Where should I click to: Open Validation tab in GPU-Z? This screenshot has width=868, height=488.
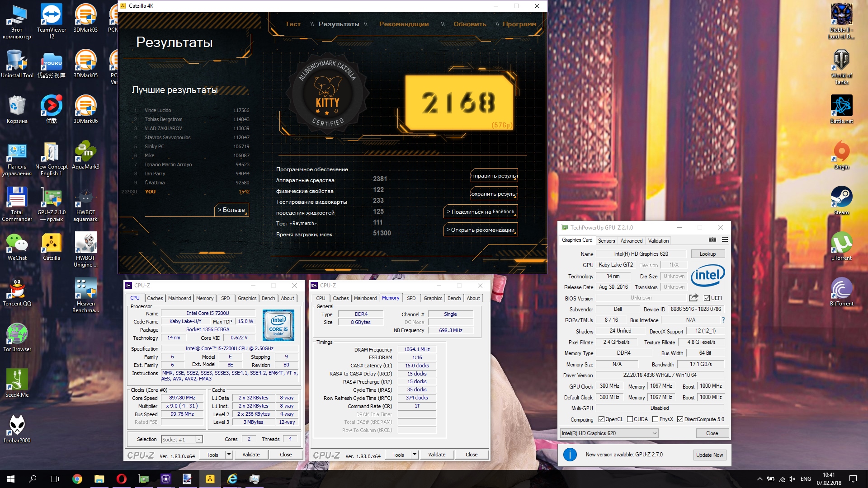click(658, 241)
